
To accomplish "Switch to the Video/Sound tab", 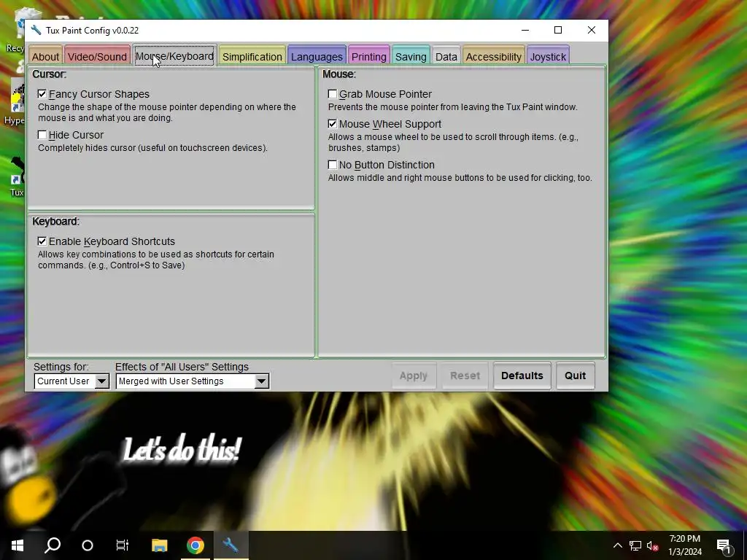I will 97,56.
